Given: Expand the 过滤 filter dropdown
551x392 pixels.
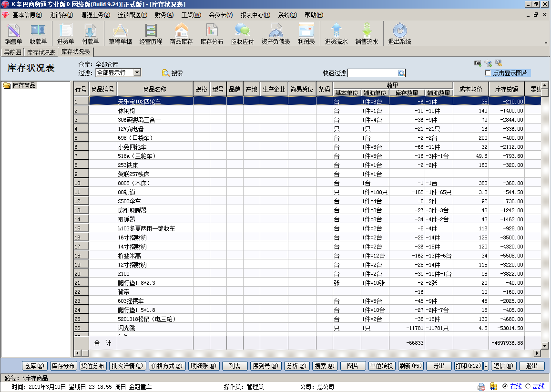Looking at the screenshot, I should 137,72.
